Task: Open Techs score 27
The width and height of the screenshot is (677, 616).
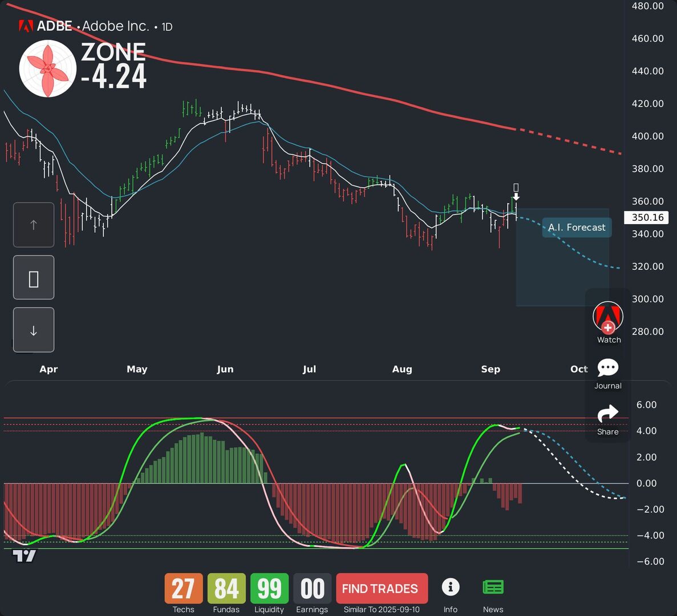Action: point(184,589)
